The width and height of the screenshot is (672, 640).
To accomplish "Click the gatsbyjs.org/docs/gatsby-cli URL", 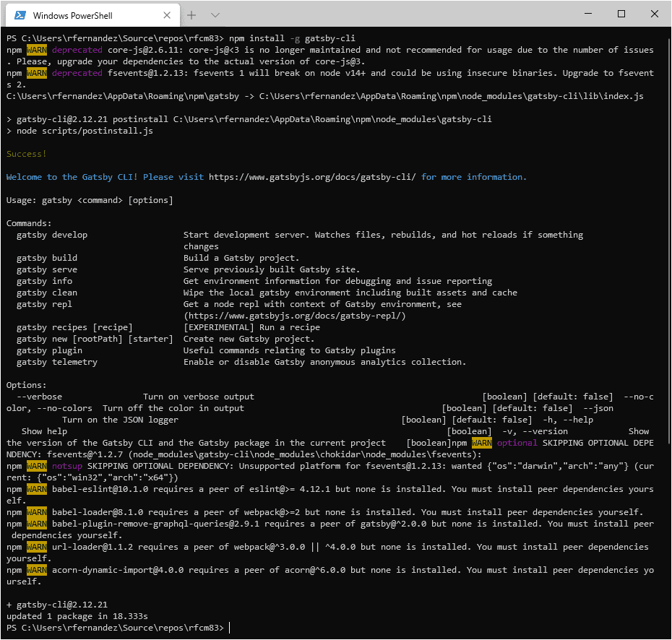I will (312, 177).
